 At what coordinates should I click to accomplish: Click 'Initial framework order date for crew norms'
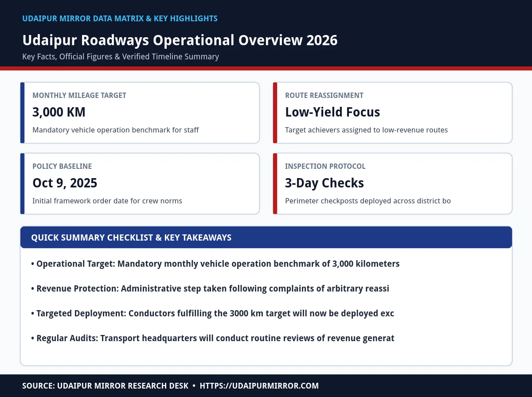tap(107, 201)
